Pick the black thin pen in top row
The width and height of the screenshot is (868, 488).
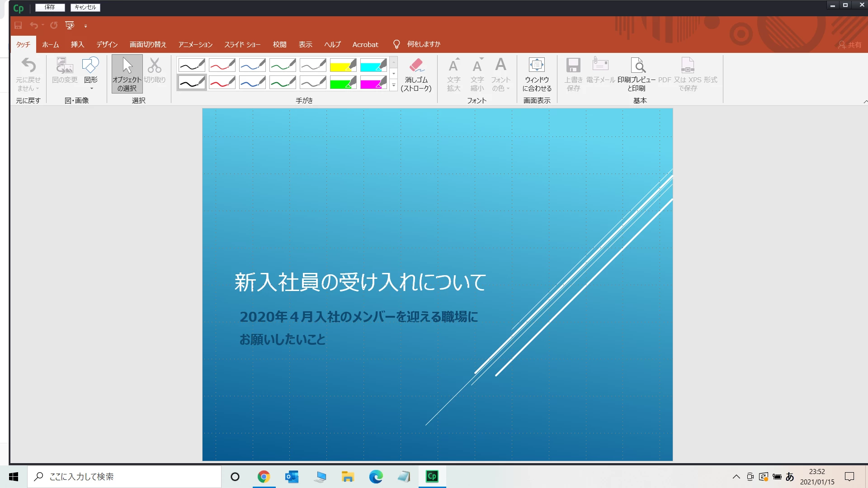click(192, 66)
